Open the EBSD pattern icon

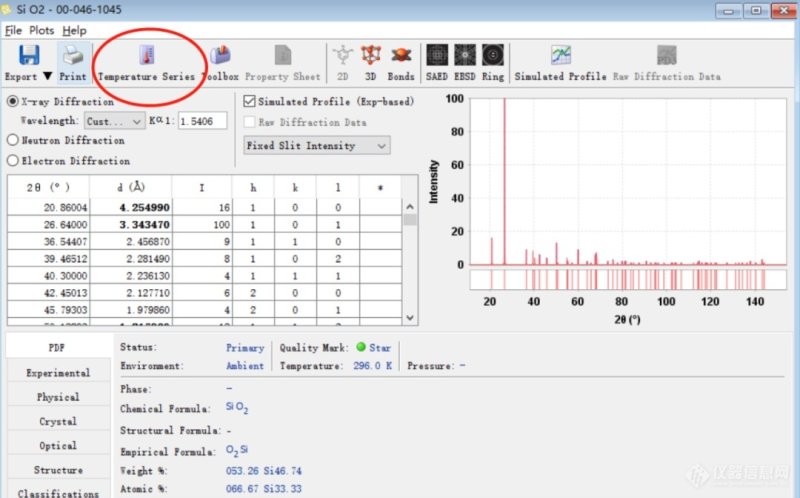coord(464,56)
